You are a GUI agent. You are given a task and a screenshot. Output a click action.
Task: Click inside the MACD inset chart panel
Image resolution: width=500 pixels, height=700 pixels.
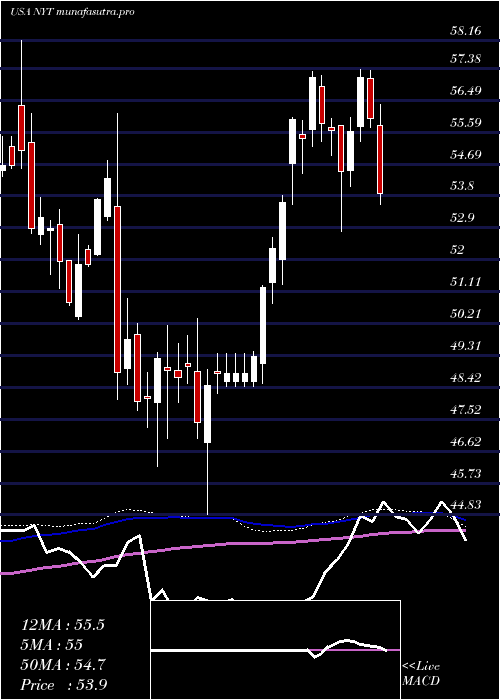coord(275,650)
